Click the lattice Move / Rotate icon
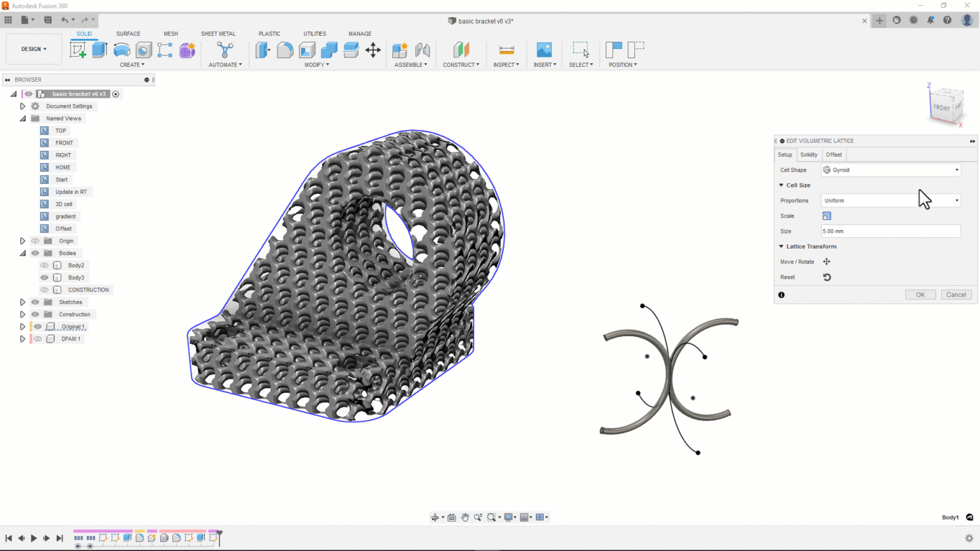 tap(827, 262)
